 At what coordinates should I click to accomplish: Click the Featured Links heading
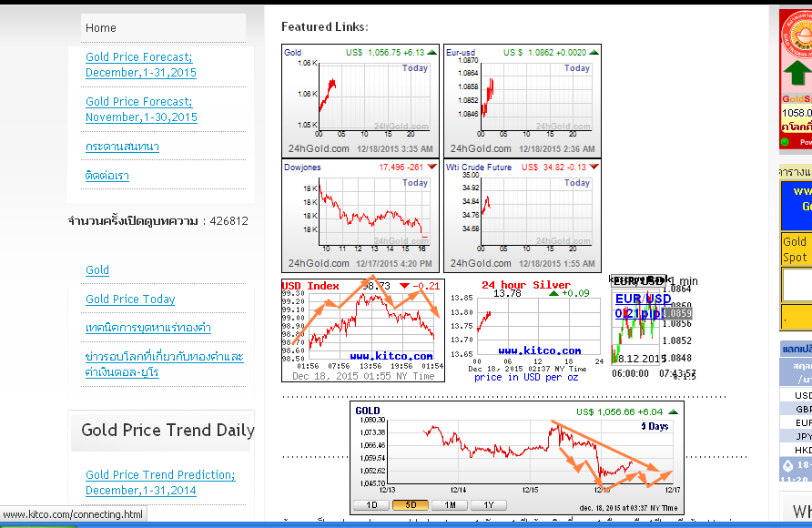(x=325, y=27)
